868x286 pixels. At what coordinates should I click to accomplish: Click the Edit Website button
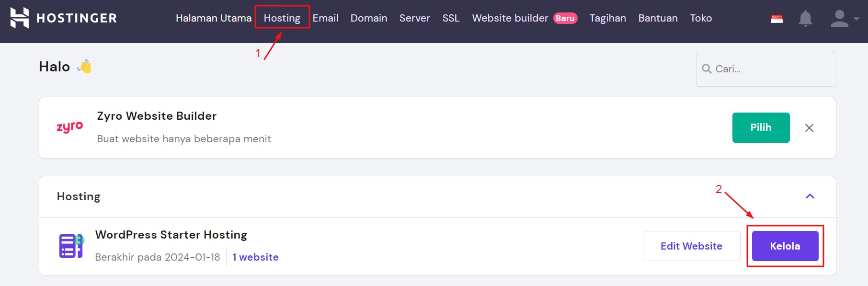tap(691, 246)
